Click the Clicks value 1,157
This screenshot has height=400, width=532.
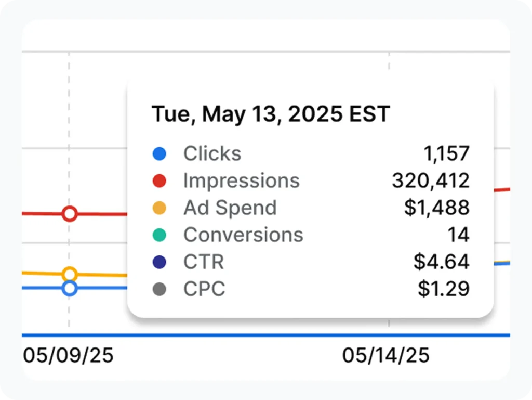point(446,154)
